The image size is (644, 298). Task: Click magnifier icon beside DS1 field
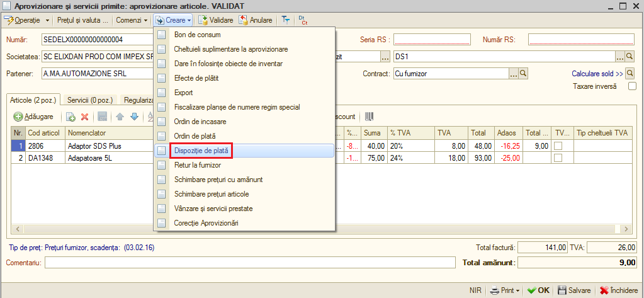tap(630, 56)
